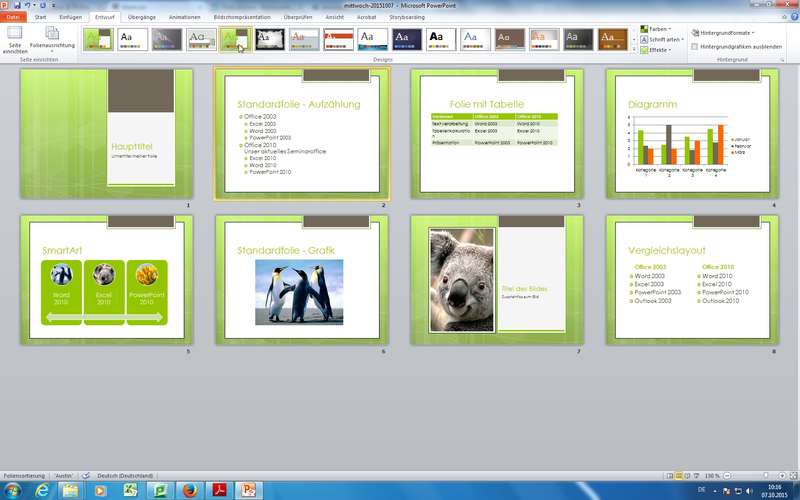The image size is (800, 500).
Task: Open Firefox from the taskbar
Action: (x=188, y=490)
